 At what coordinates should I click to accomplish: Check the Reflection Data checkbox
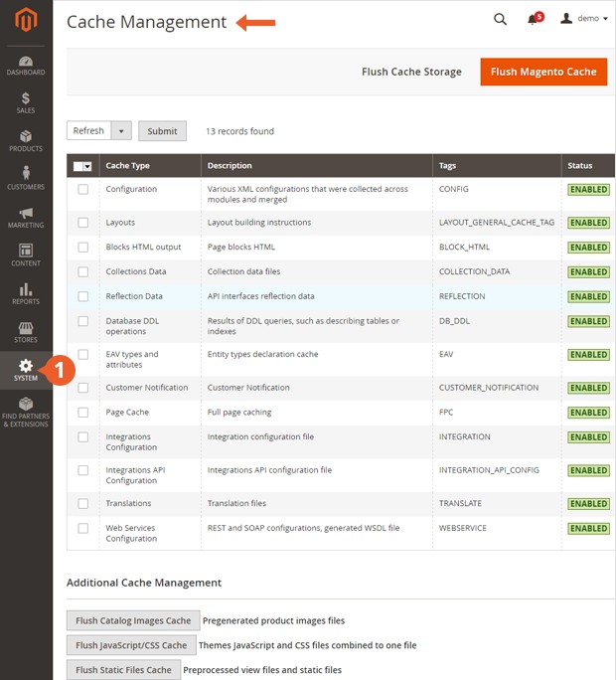coord(83,296)
